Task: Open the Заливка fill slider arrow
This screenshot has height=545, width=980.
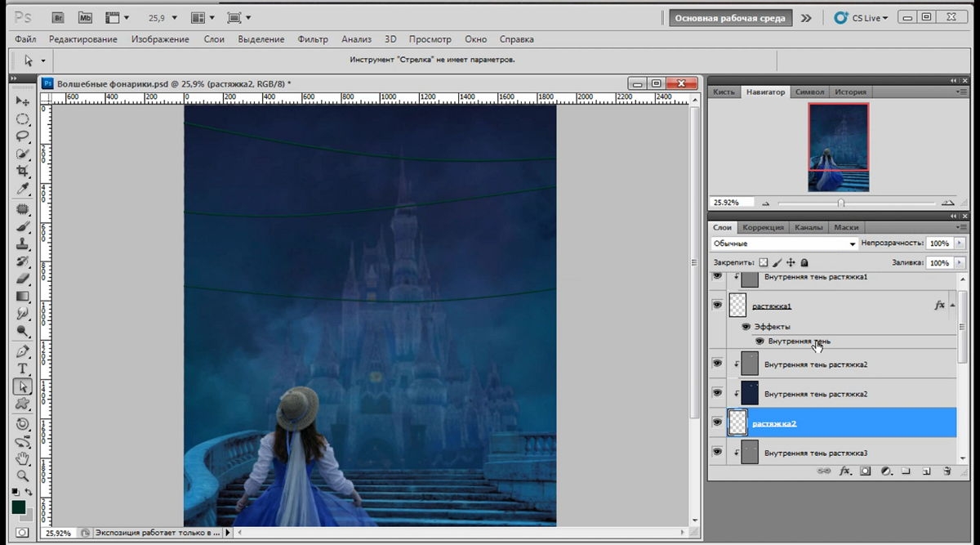Action: coord(959,263)
